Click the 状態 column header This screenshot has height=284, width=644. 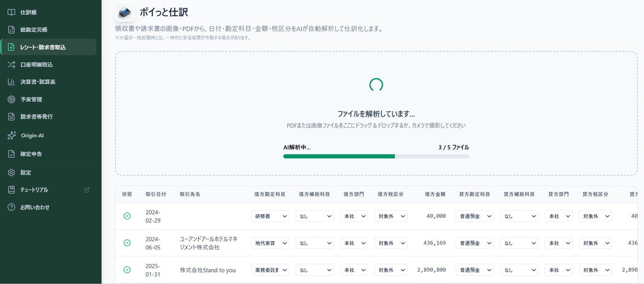click(x=127, y=194)
